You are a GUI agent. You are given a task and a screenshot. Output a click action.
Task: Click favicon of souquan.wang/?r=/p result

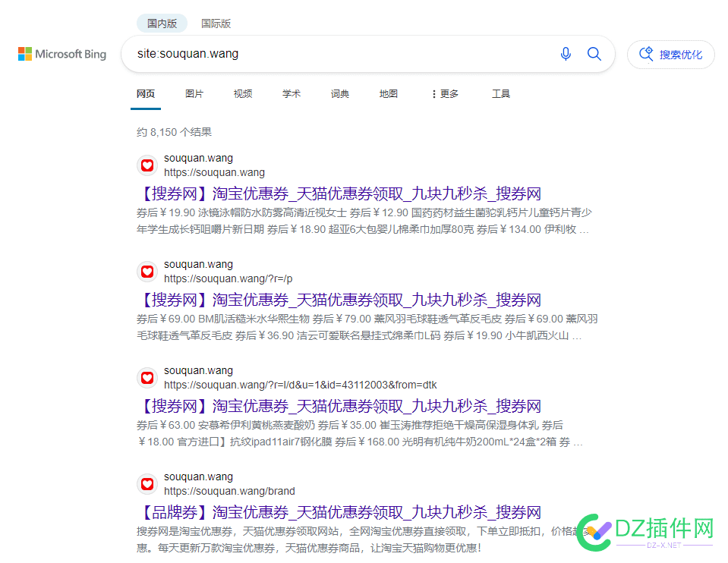tap(147, 272)
